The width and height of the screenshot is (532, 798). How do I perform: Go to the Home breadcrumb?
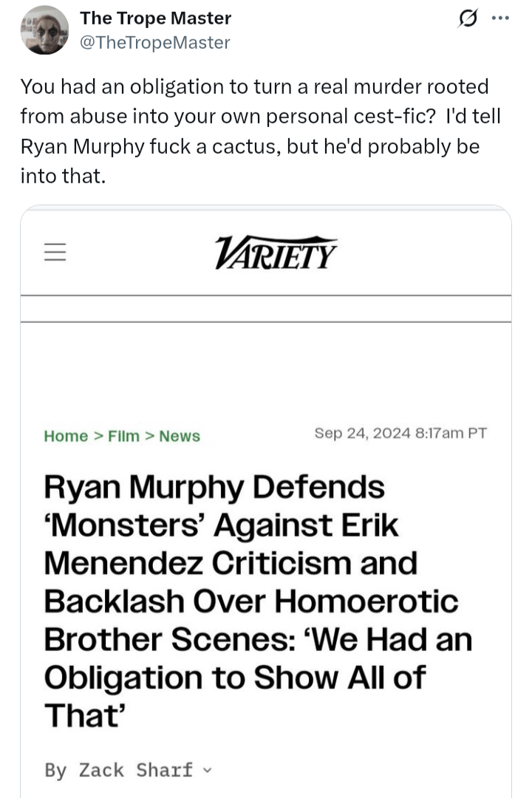[66, 436]
